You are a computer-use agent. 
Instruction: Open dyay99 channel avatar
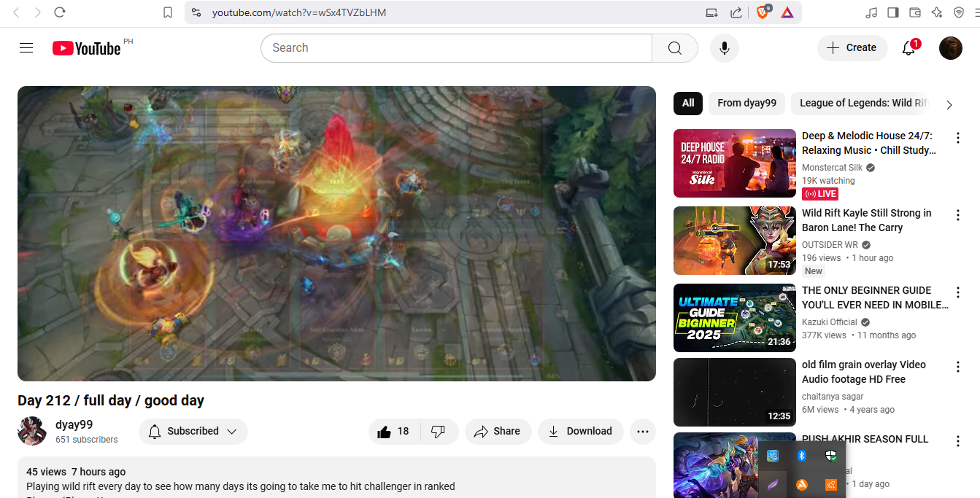(32, 432)
